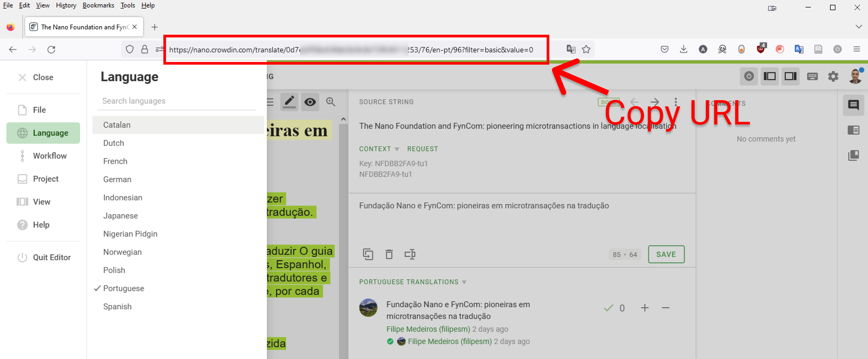The height and width of the screenshot is (359, 868).
Task: Choose French language
Action: (x=178, y=161)
